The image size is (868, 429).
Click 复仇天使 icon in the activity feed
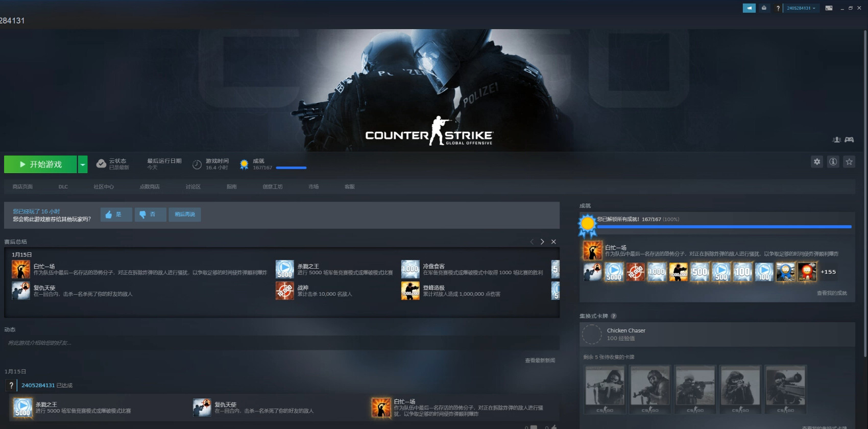202,408
